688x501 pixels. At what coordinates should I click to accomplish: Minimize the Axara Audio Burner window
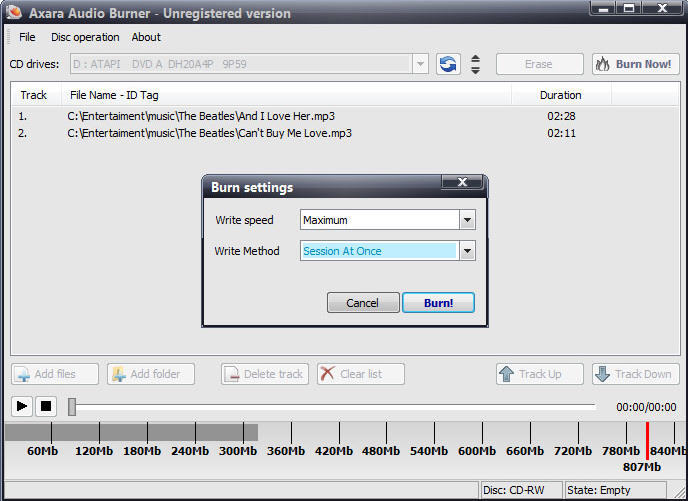[603, 8]
